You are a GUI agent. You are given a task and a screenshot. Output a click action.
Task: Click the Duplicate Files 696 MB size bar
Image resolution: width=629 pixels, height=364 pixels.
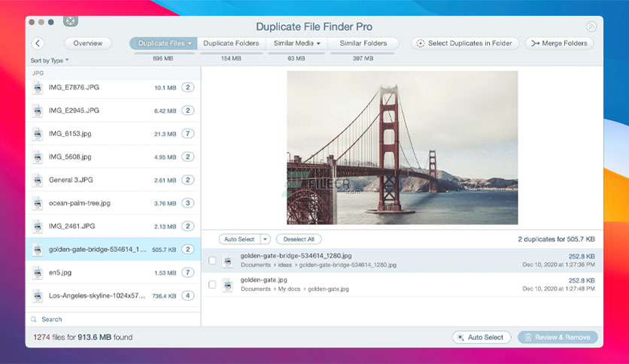pos(163,53)
